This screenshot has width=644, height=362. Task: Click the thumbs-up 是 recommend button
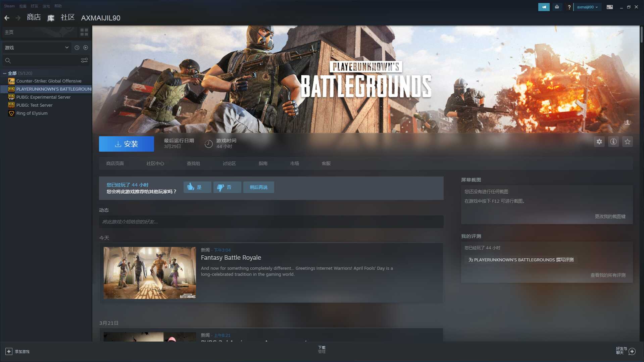pyautogui.click(x=197, y=187)
